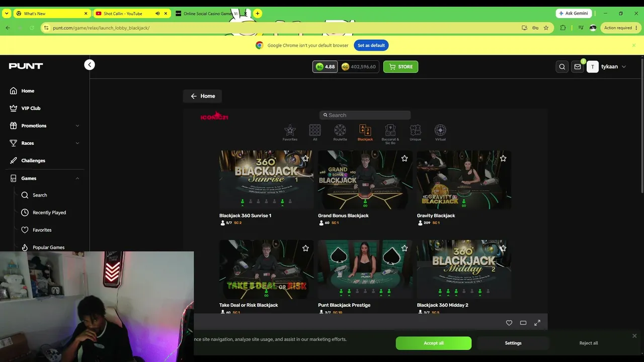Reject all cookies
This screenshot has width=644, height=362.
coord(589,343)
